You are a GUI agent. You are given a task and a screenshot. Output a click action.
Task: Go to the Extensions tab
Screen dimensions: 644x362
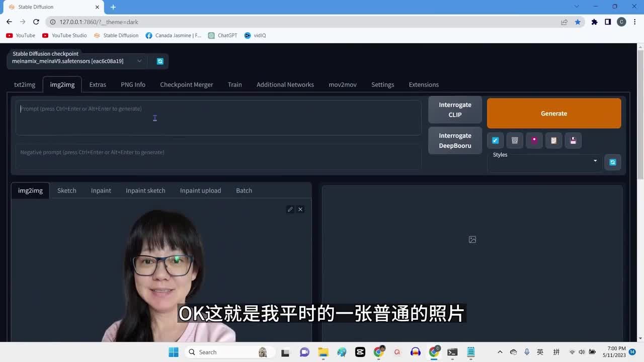(x=424, y=84)
